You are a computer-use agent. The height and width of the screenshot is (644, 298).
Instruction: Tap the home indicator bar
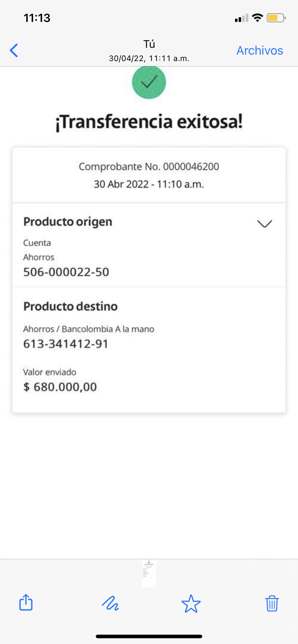[x=149, y=636]
